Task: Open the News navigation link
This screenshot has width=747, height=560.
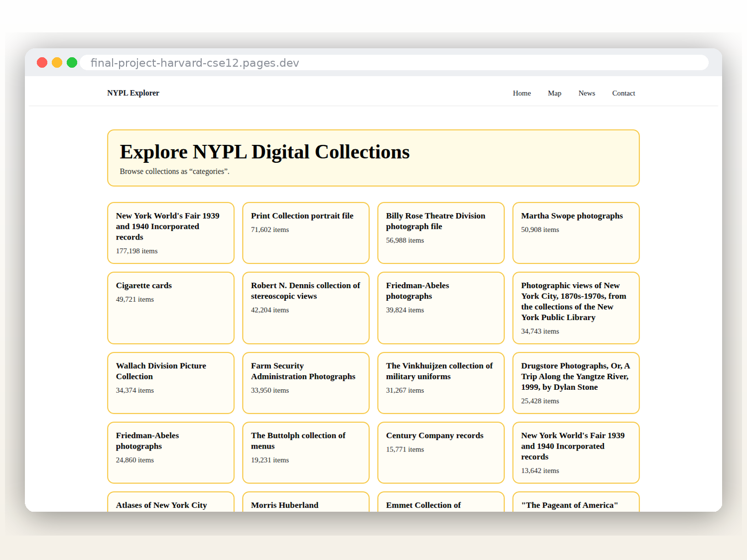Action: tap(587, 93)
